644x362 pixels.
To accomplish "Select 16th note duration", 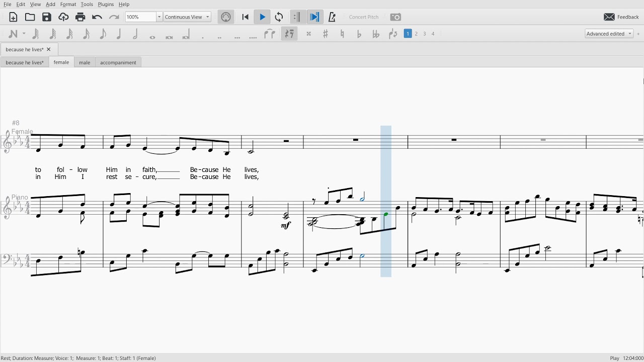I will [x=86, y=34].
